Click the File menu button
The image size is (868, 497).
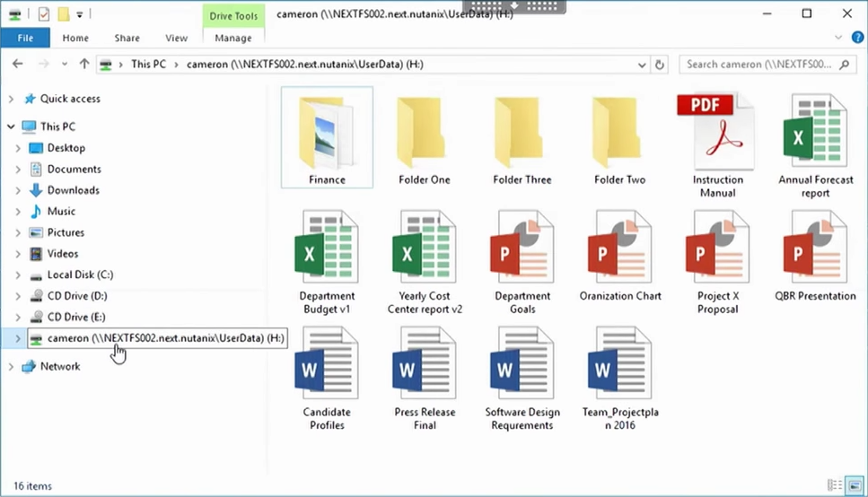point(25,39)
